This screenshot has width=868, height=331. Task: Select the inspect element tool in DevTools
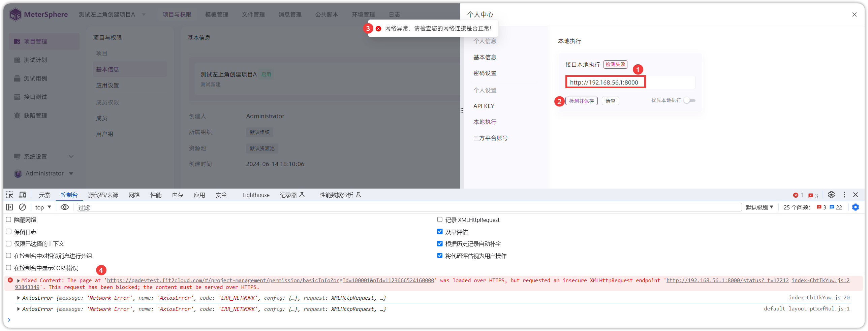coord(9,195)
